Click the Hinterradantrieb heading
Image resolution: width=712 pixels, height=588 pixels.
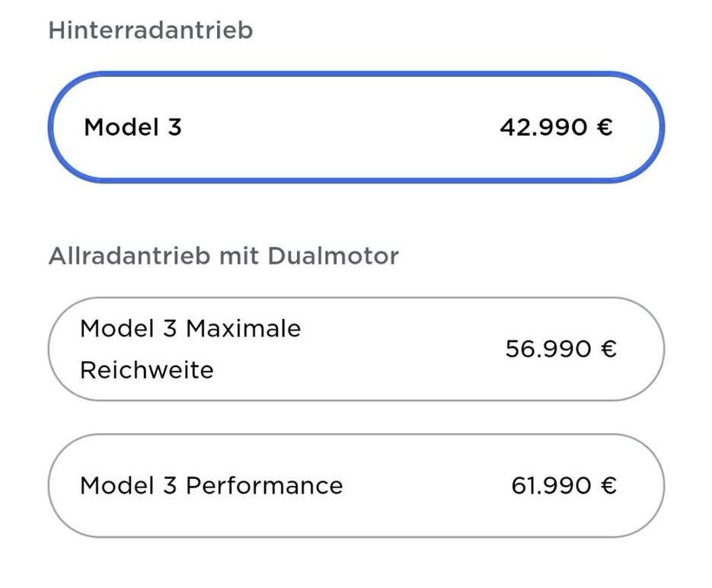[150, 30]
